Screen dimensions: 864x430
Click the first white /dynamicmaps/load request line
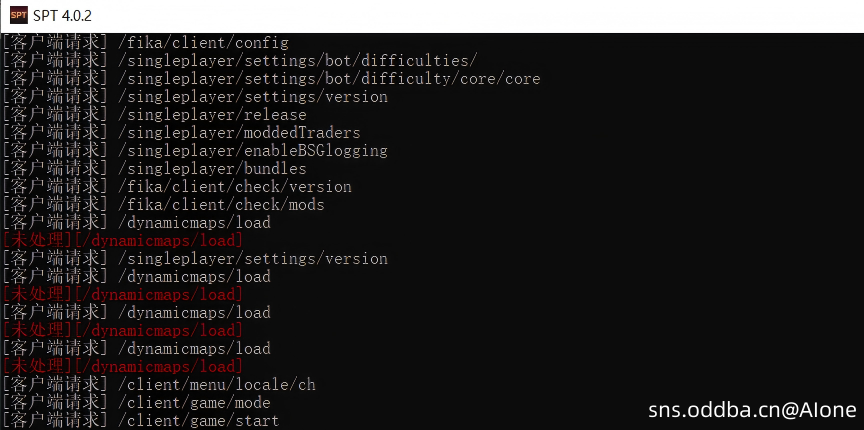194,223
